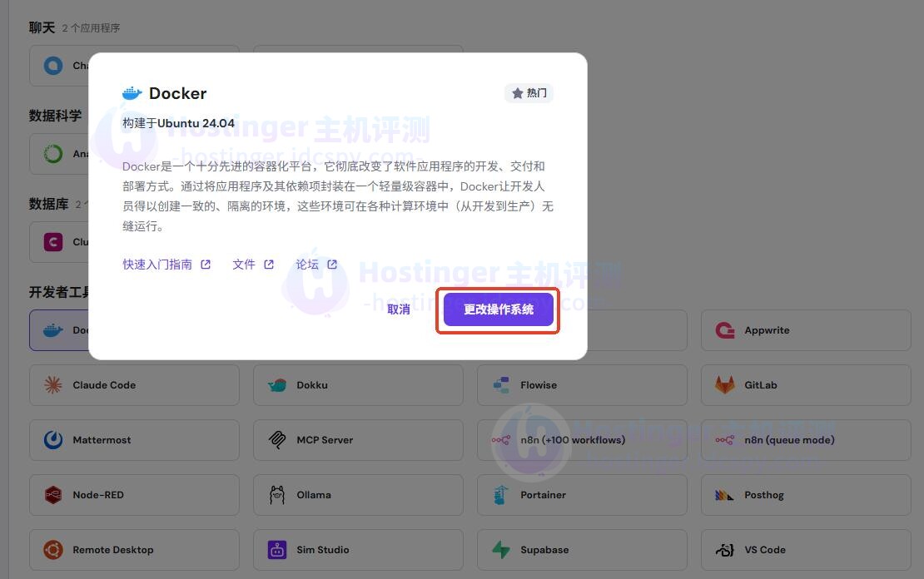Select the GitLab application icon
This screenshot has height=579, width=924.
coord(725,385)
